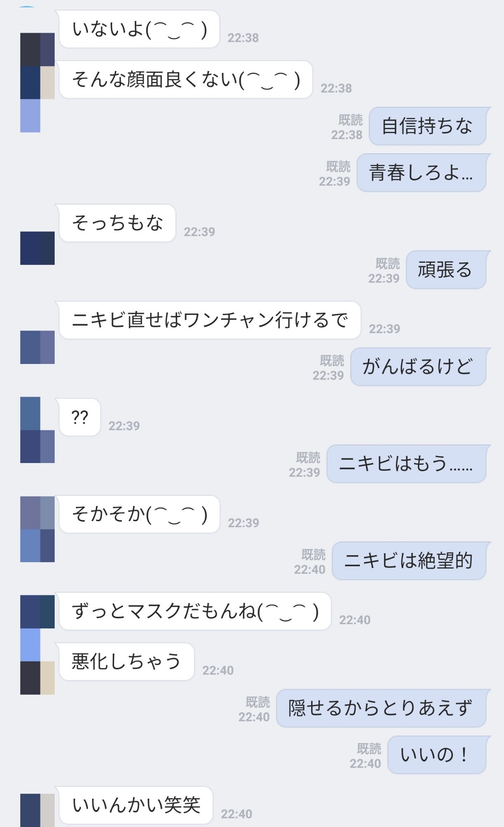Select the いいの！ sent bubble
This screenshot has height=827, width=504.
click(x=437, y=755)
